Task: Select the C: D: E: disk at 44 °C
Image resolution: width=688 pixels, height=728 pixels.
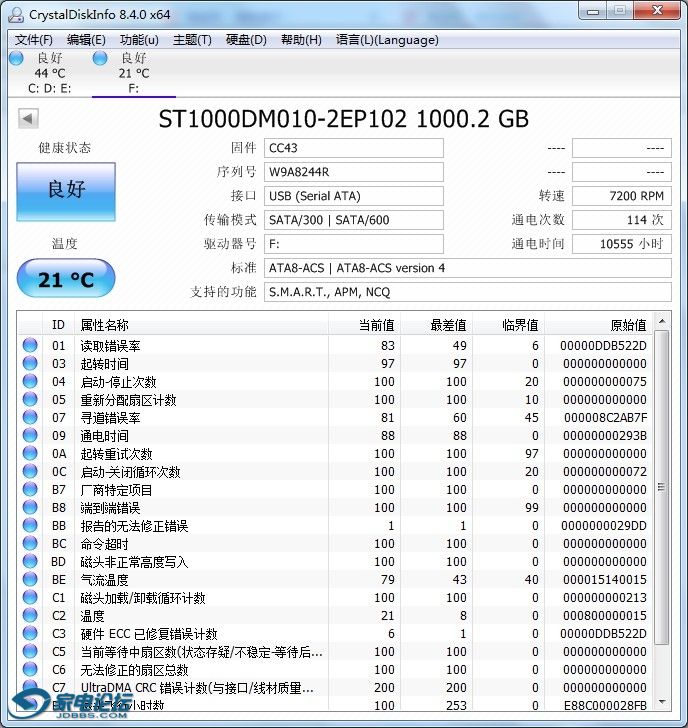Action: 49,73
